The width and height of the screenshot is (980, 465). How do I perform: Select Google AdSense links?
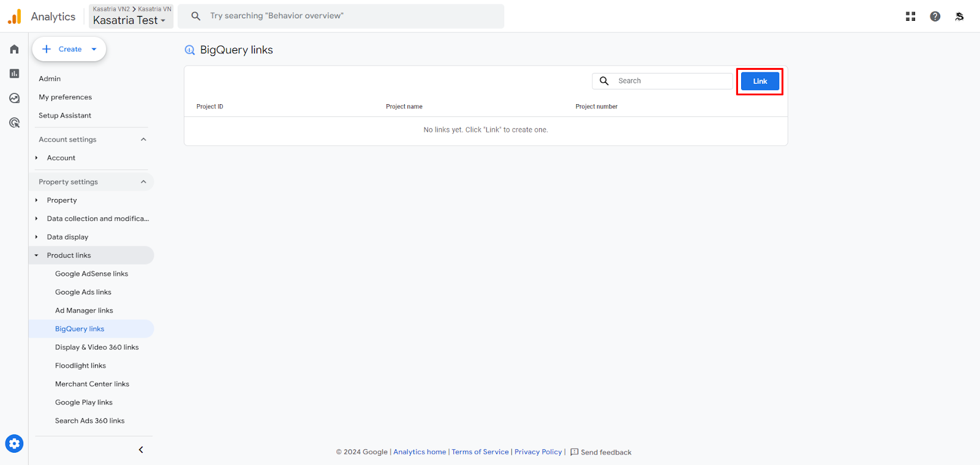92,274
